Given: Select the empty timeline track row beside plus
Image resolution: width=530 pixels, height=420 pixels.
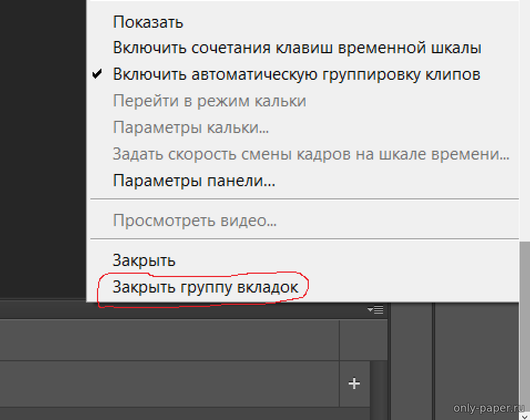Looking at the screenshot, I should click(166, 383).
